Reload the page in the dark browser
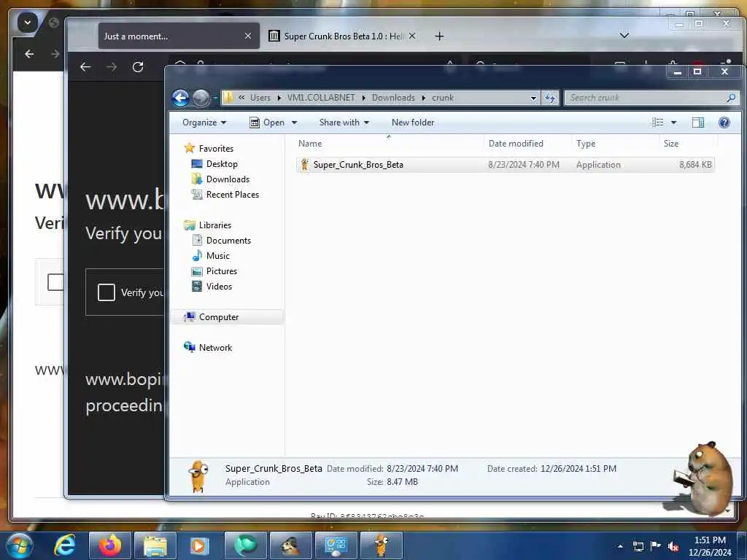 pos(138,67)
